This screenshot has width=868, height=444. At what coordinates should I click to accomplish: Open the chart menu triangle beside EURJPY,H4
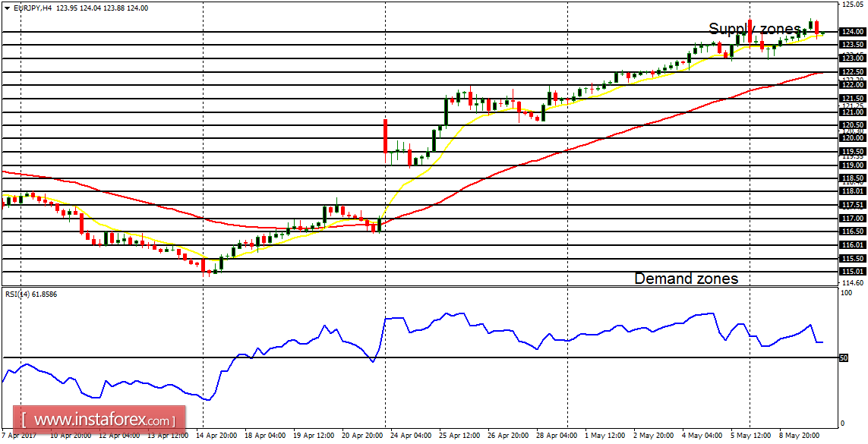[5, 8]
